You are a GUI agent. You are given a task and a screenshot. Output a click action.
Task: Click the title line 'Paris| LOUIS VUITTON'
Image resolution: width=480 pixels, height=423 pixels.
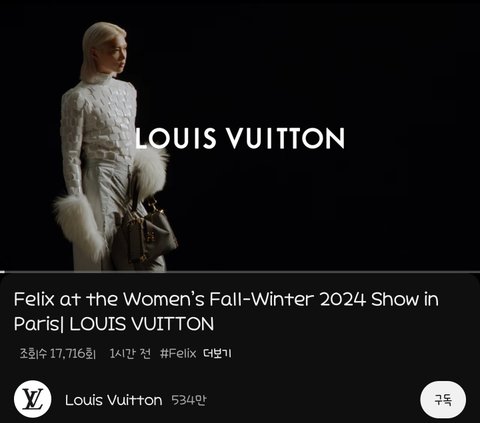(114, 324)
